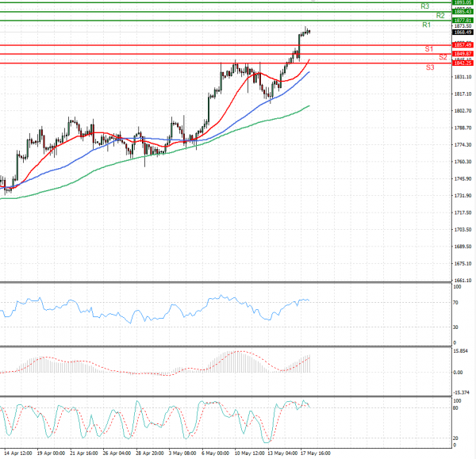Select the 6 May 00:00 time label
476x459 pixels.
point(215,453)
